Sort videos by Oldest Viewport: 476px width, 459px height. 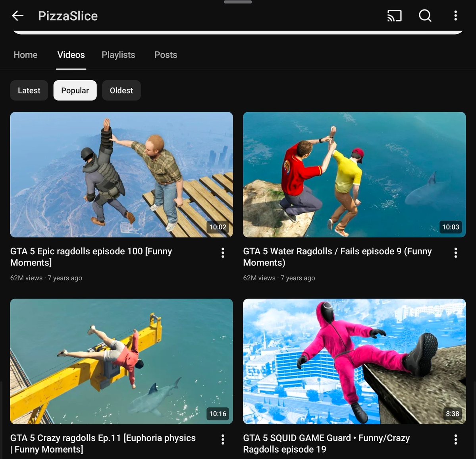(x=121, y=90)
